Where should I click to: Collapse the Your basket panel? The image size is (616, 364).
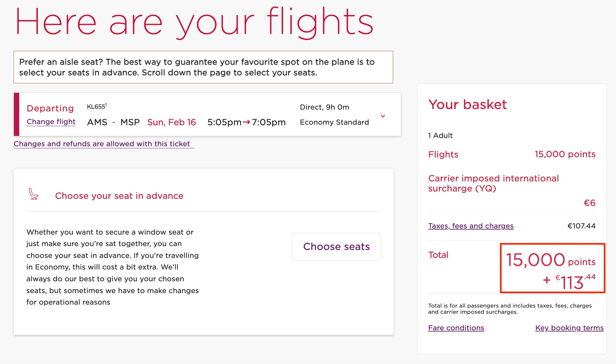[x=468, y=104]
